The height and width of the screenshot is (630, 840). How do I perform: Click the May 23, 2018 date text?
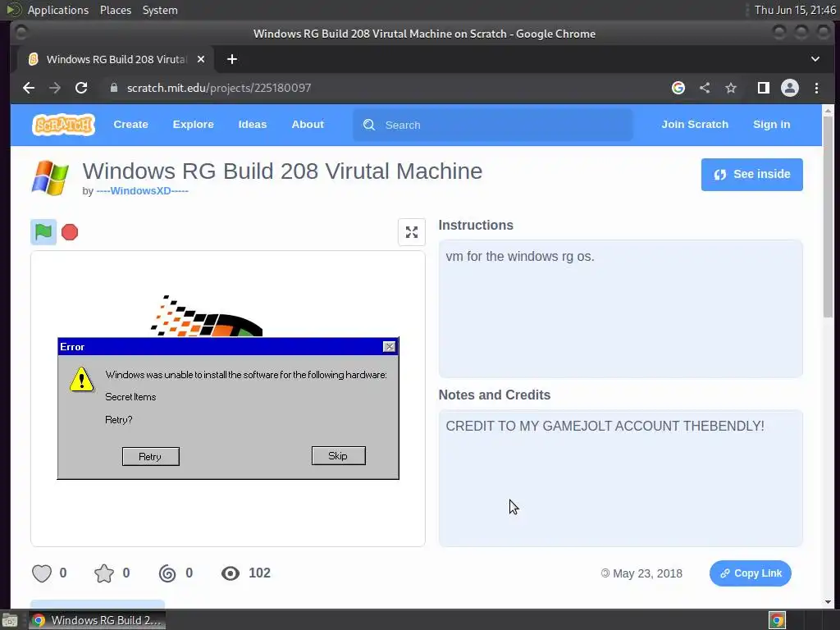coord(647,573)
